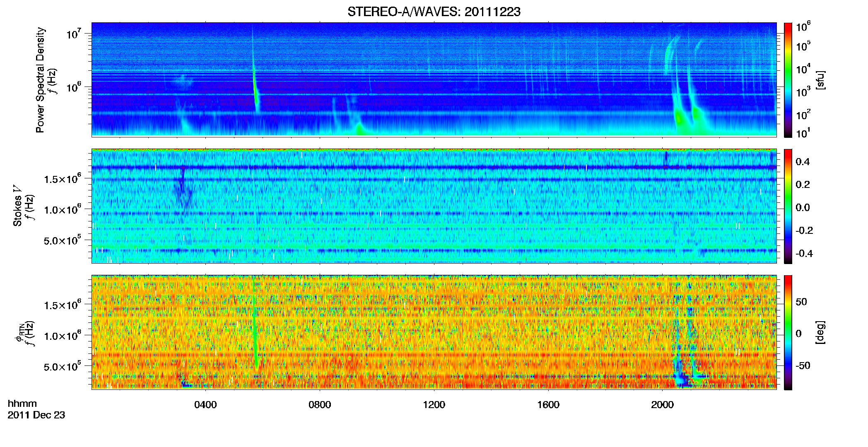
Task: Click the 0.0 label on the Stokes color bar
Action: click(803, 207)
